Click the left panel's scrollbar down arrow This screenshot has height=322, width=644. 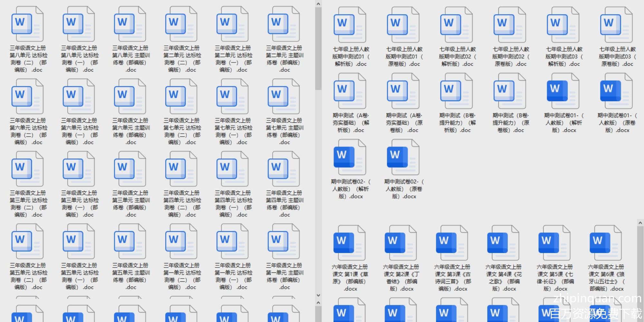tap(318, 295)
